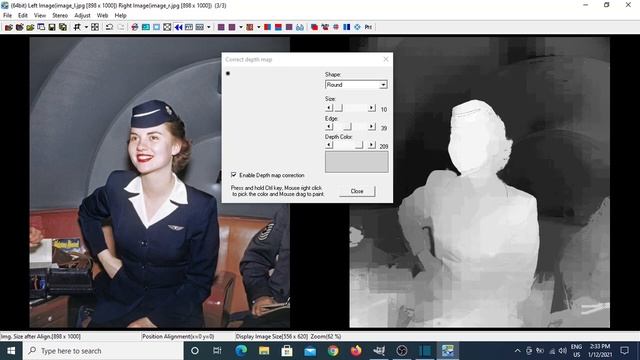Open Google Chrome from taskbar

pyautogui.click(x=333, y=351)
